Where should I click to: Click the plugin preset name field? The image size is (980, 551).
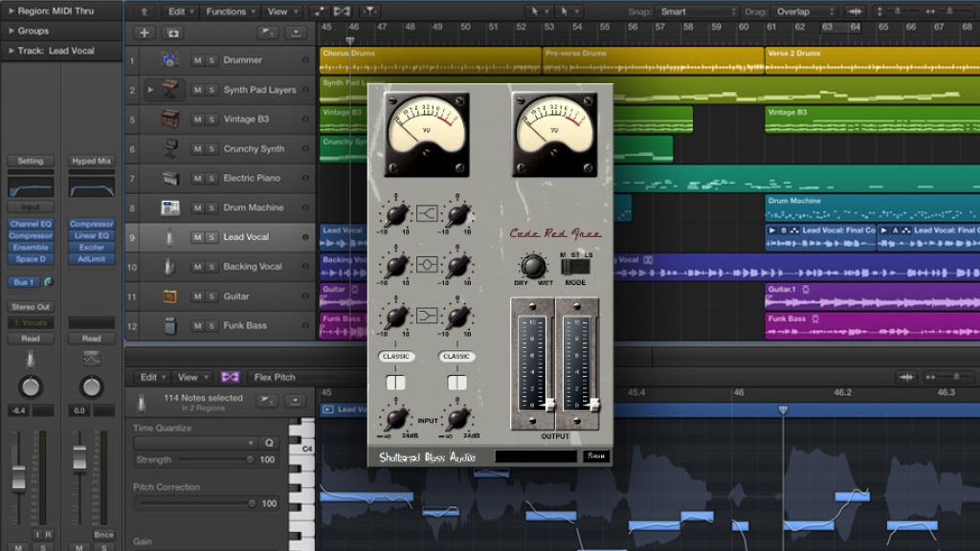coord(536,456)
